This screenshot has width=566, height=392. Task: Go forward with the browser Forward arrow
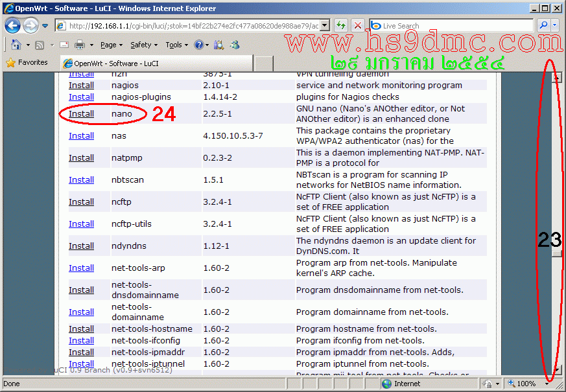click(30, 26)
